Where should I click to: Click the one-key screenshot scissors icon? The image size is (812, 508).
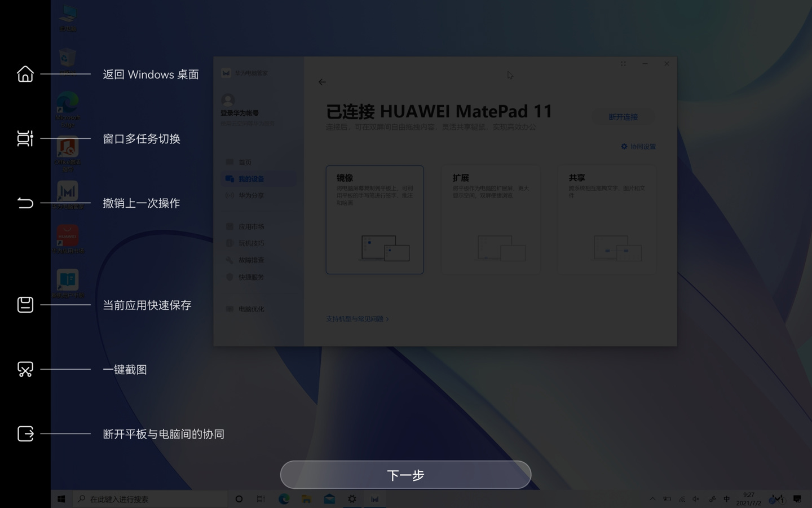pos(25,369)
